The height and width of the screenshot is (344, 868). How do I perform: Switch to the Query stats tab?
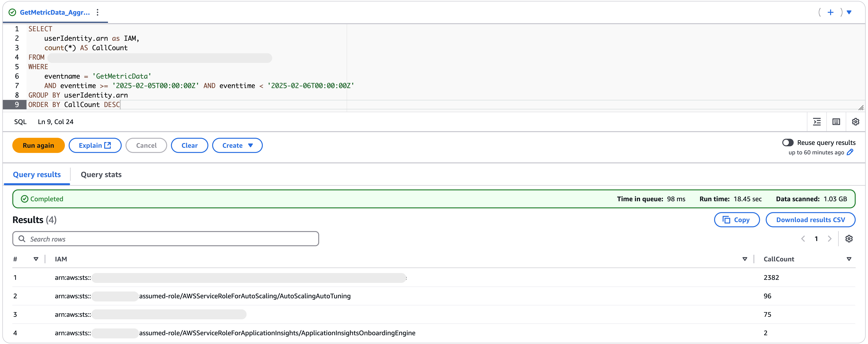(101, 174)
